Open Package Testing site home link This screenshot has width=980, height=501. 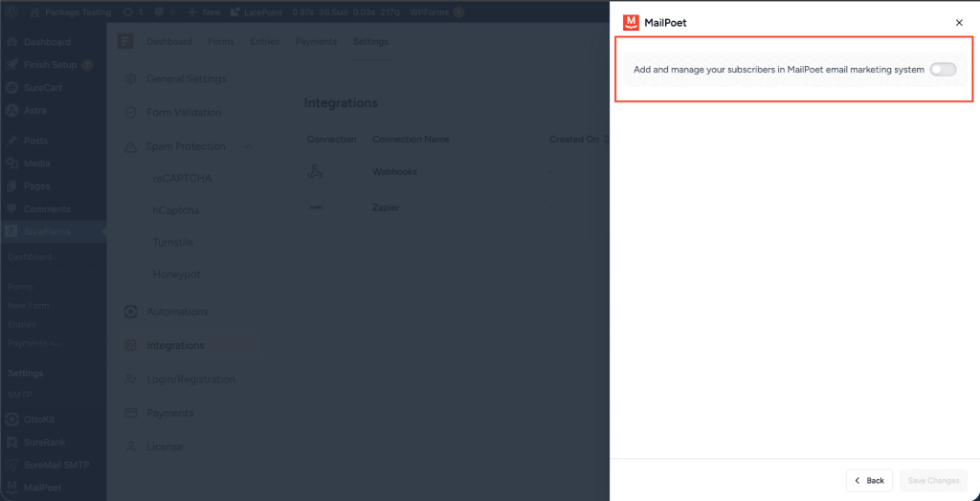71,11
